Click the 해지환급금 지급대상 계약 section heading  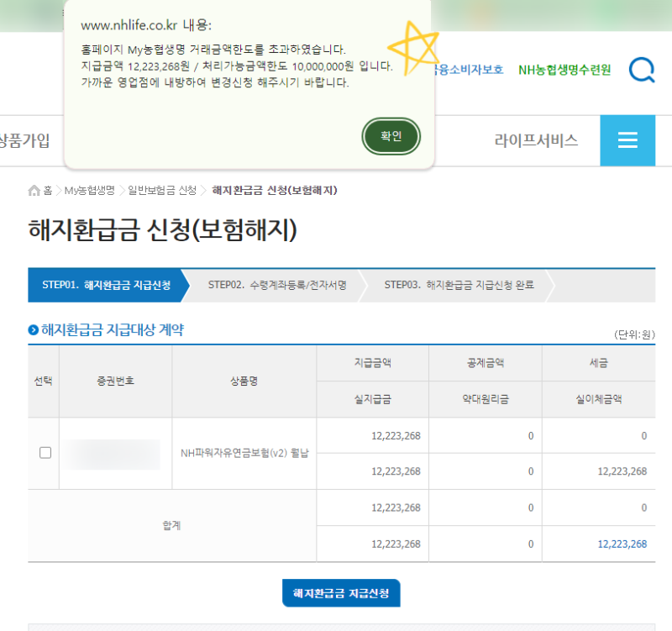coord(113,329)
